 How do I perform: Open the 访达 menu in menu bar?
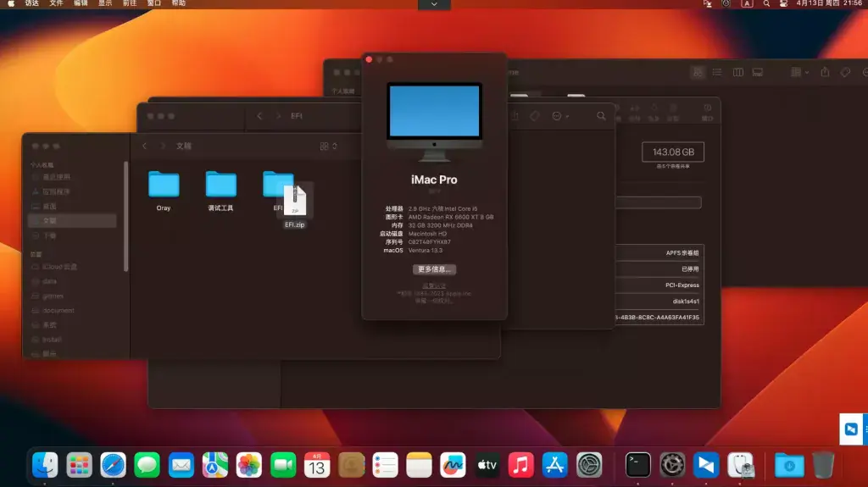(x=32, y=3)
